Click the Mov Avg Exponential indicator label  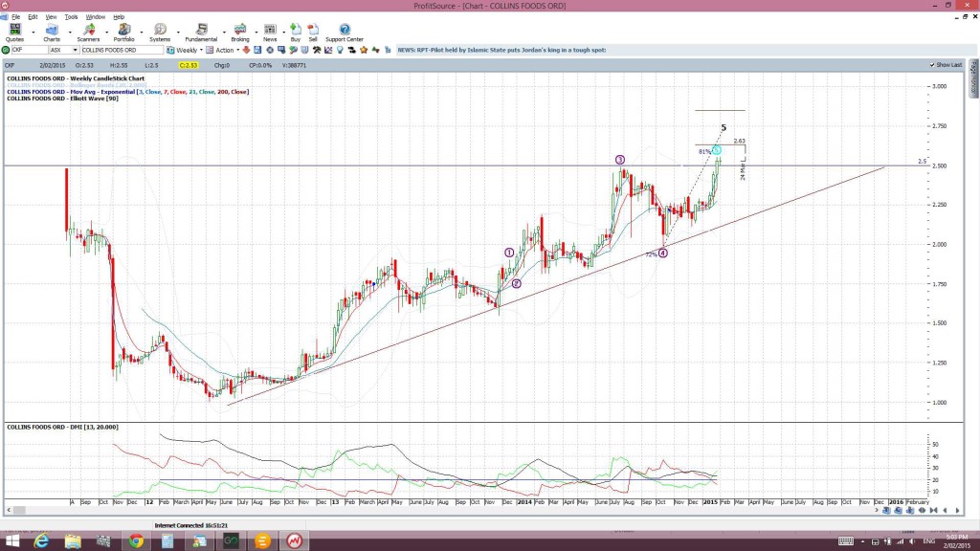coord(128,92)
